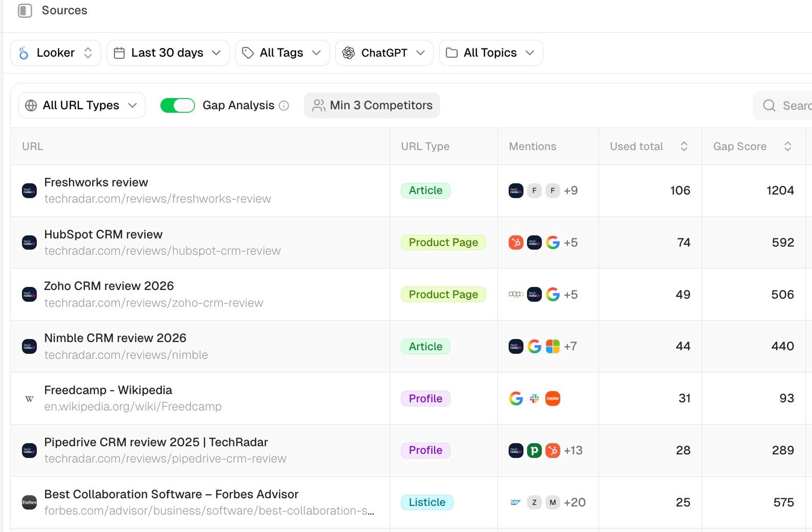Viewport: 812px width, 532px height.
Task: Click the Microsoft mention icon in Nimble row
Action: pyautogui.click(x=553, y=347)
